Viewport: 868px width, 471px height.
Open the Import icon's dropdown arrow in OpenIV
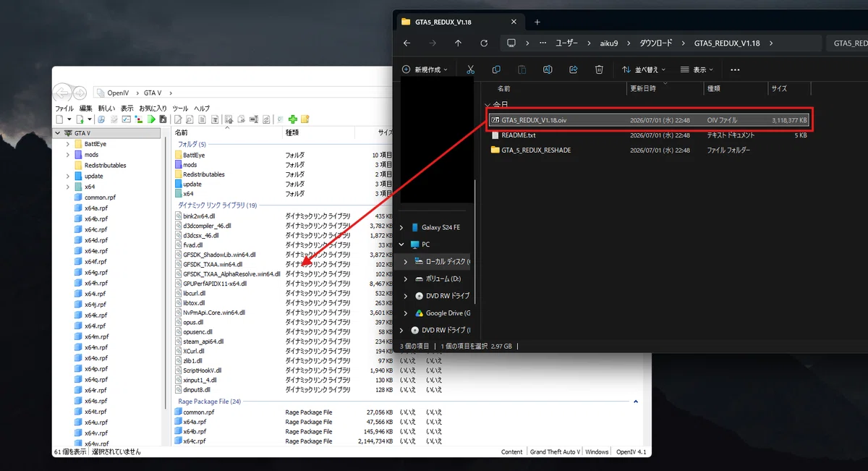(x=90, y=119)
